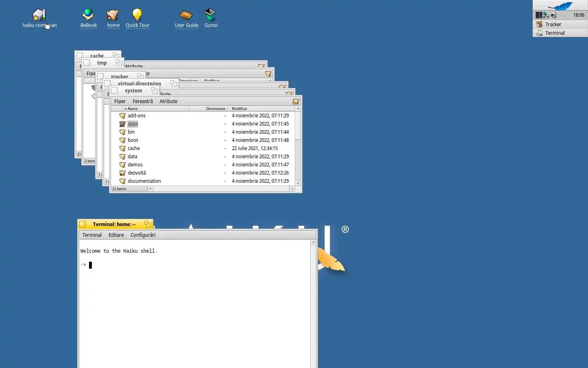Viewport: 588px width, 368px height.
Task: Select the data folder icon
Action: 122,157
